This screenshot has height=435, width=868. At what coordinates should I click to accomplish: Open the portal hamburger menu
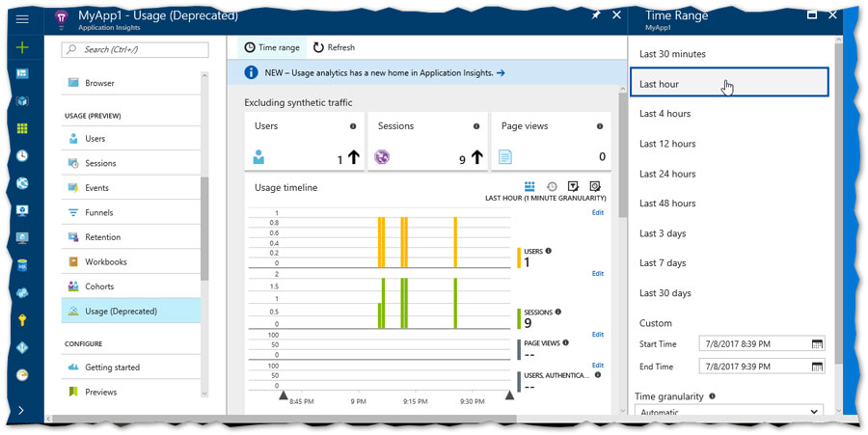pyautogui.click(x=22, y=19)
